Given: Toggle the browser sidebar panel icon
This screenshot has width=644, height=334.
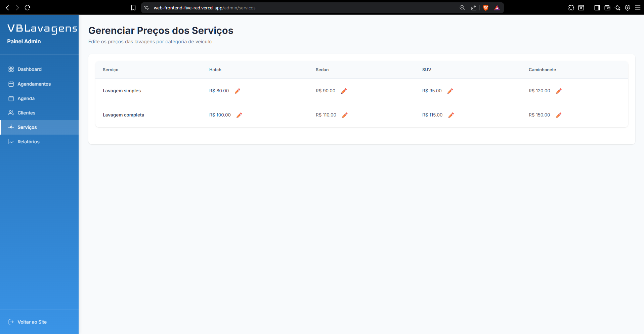Looking at the screenshot, I should [x=597, y=7].
